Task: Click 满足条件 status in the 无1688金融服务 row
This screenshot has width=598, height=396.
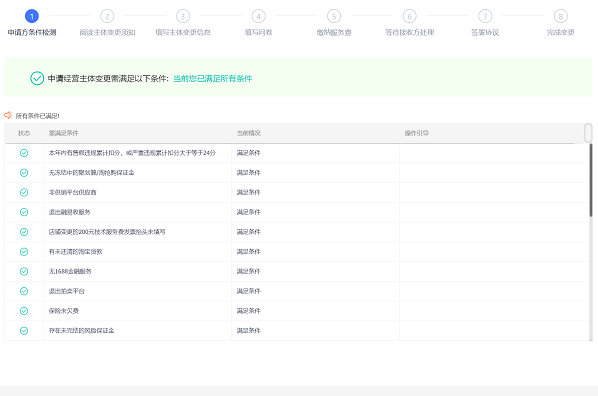Action: [x=249, y=271]
